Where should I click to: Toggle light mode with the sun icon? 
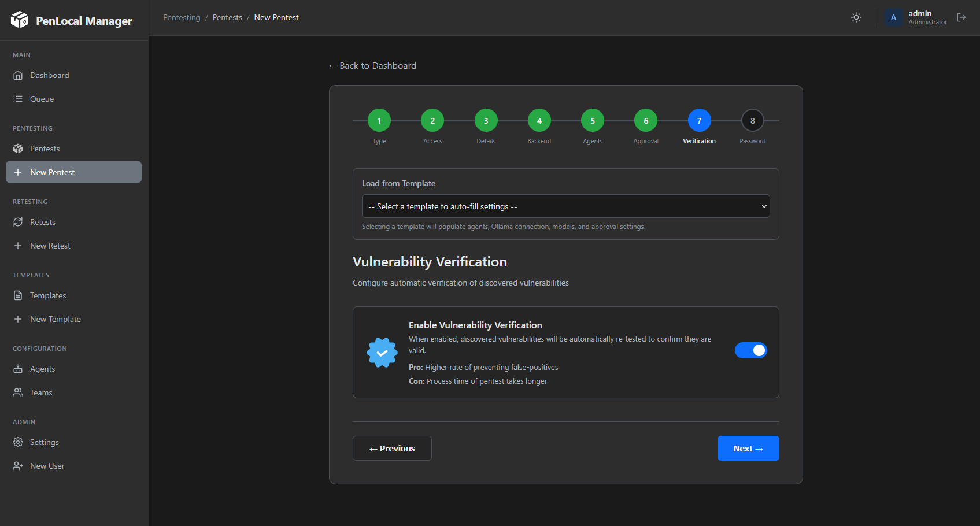[856, 17]
